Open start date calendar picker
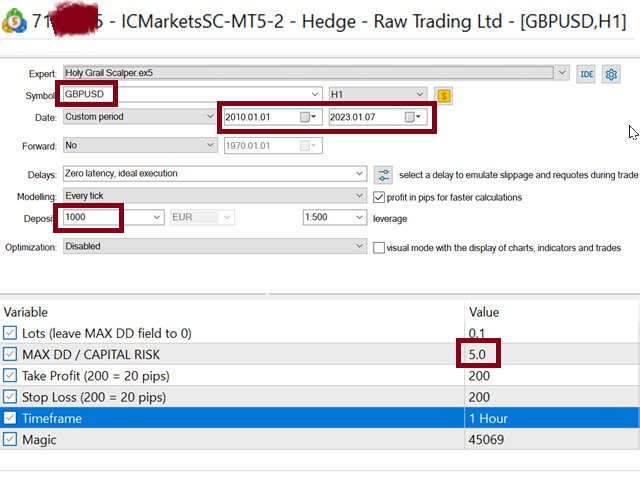The width and height of the screenshot is (640, 480). pos(308,117)
